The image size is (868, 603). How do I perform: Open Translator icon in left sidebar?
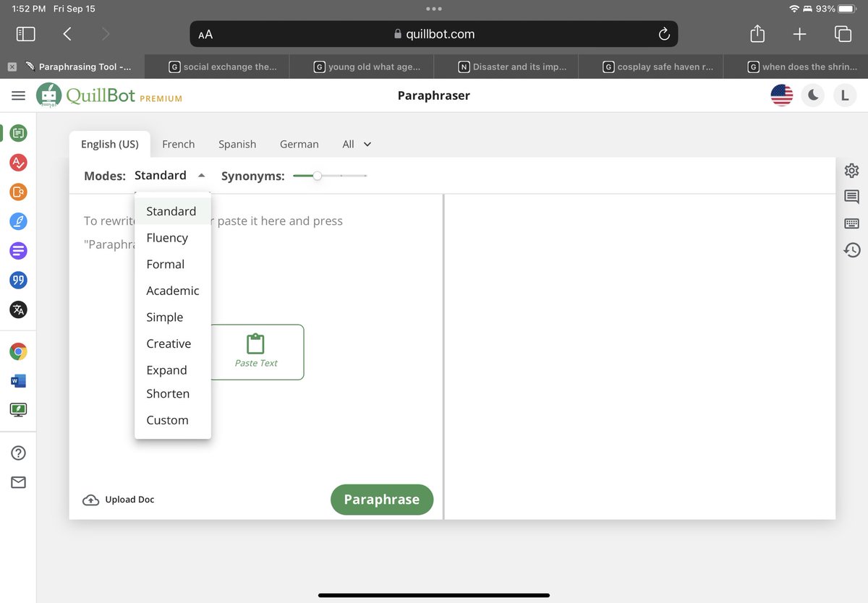[18, 309]
